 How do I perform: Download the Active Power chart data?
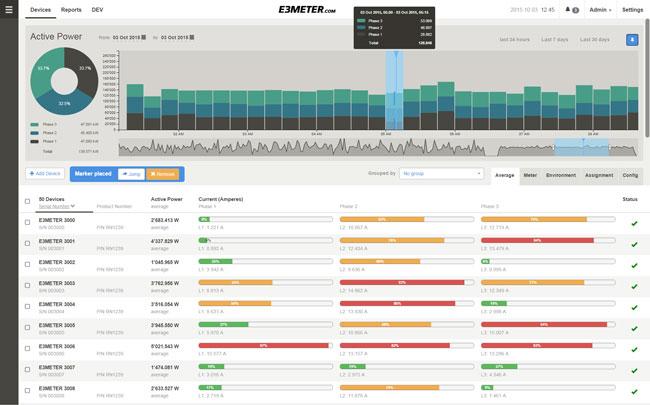[632, 40]
